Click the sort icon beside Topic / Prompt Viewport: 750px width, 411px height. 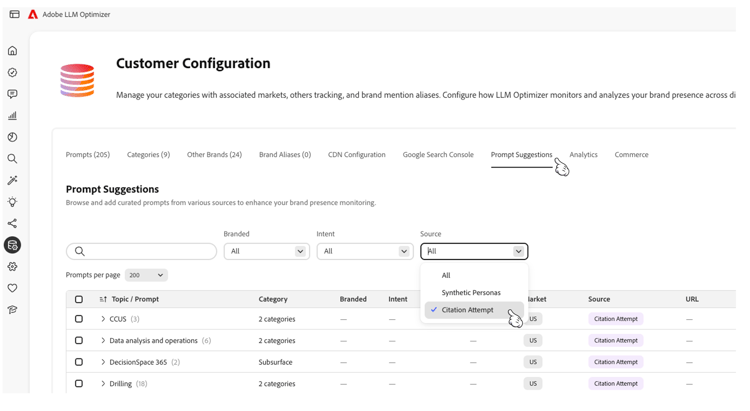pos(103,300)
